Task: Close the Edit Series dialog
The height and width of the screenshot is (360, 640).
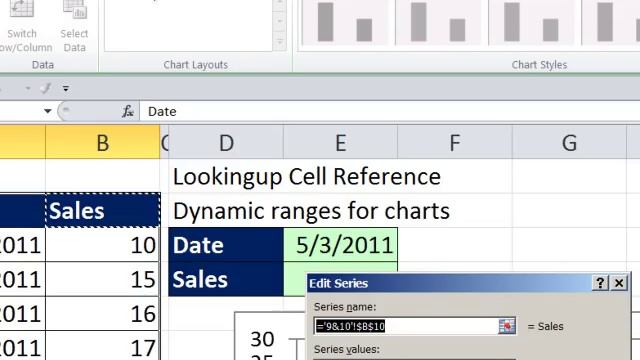Action: pos(619,283)
